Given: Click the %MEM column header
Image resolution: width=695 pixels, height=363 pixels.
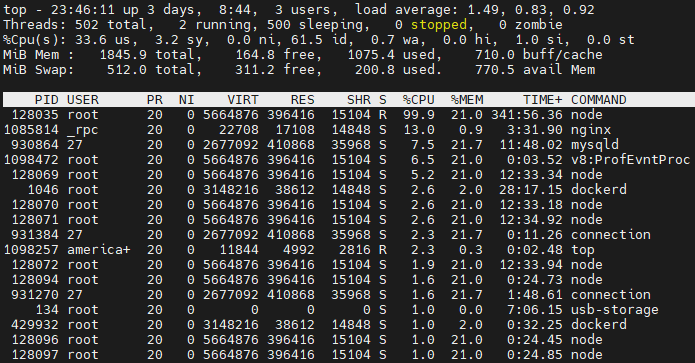Looking at the screenshot, I should 467,100.
